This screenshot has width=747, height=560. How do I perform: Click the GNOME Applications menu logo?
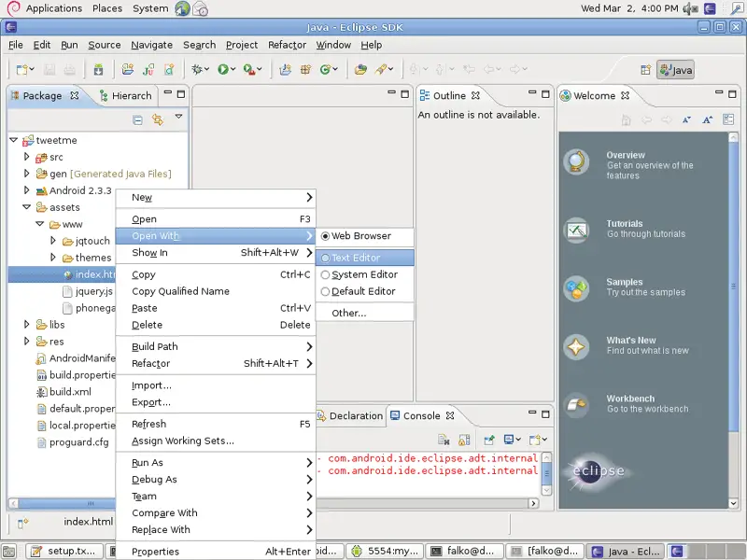point(13,8)
